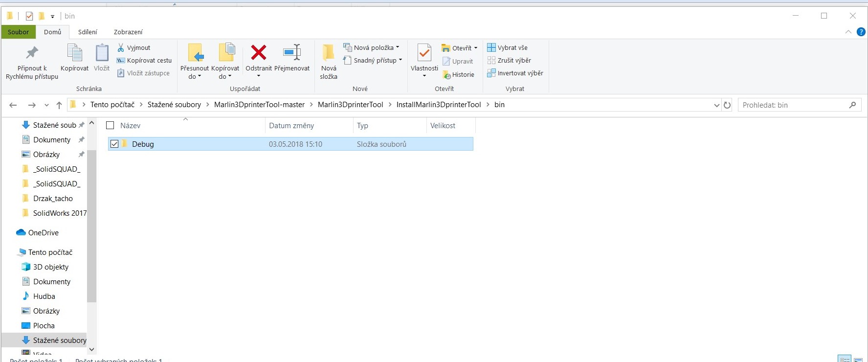868x362 pixels.
Task: Open the Soubor menu tab
Action: 18,32
